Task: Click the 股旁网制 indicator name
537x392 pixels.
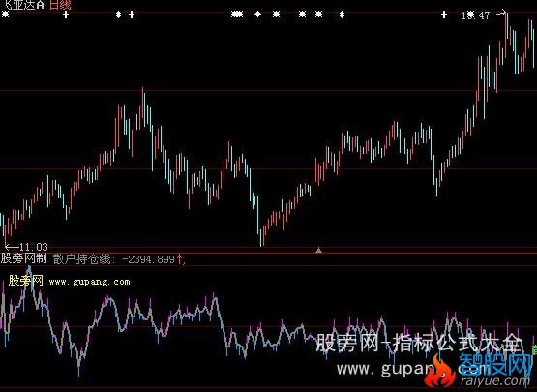Action: coord(23,258)
